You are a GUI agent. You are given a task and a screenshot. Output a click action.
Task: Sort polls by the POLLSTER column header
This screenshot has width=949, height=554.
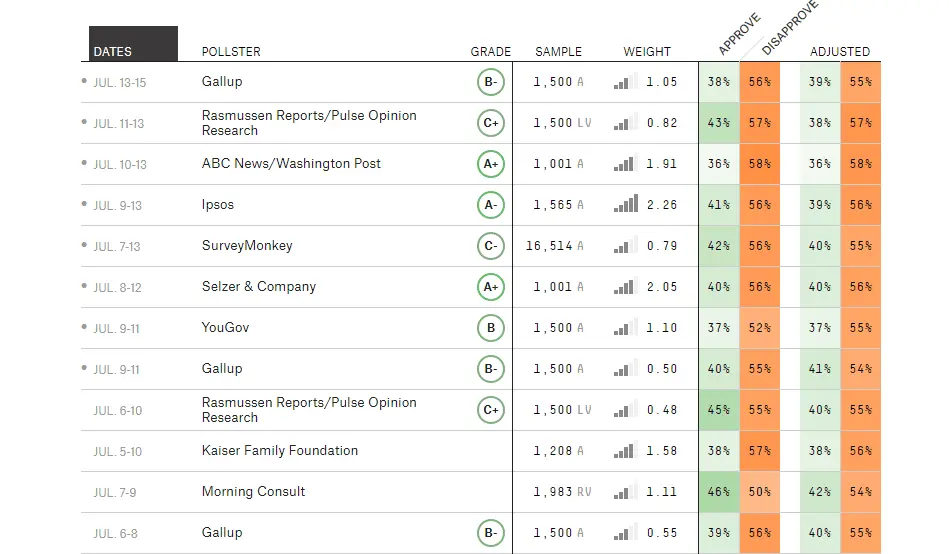(x=231, y=52)
